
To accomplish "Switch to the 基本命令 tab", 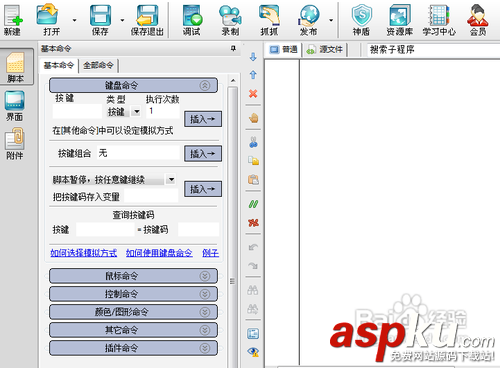I will coord(59,65).
